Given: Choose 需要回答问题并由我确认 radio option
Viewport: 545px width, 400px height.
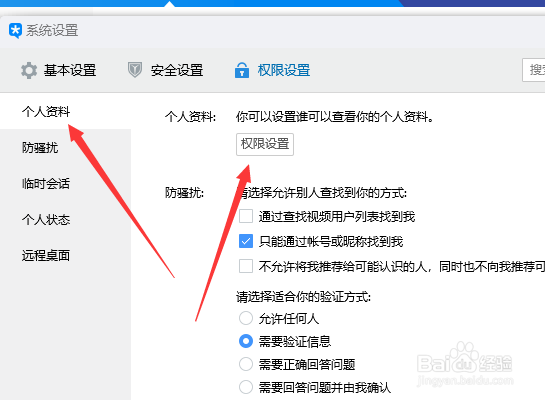Looking at the screenshot, I should [x=246, y=387].
